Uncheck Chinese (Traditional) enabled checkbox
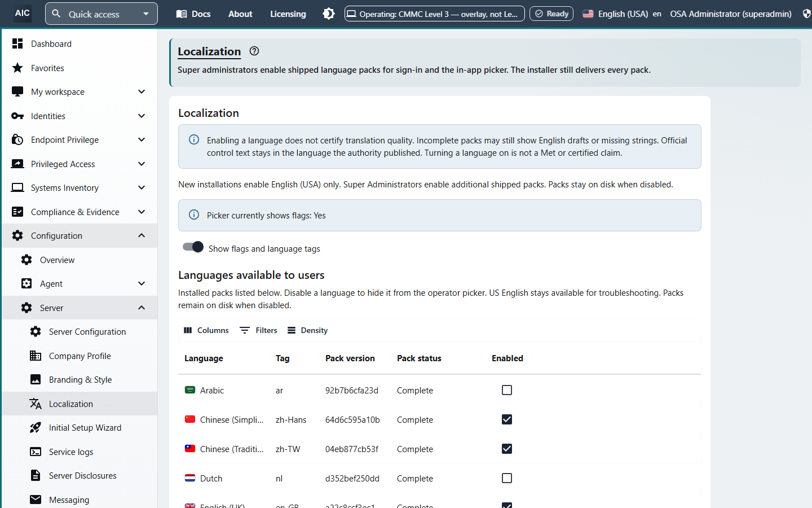Viewport: 812px width, 508px height. [507, 449]
